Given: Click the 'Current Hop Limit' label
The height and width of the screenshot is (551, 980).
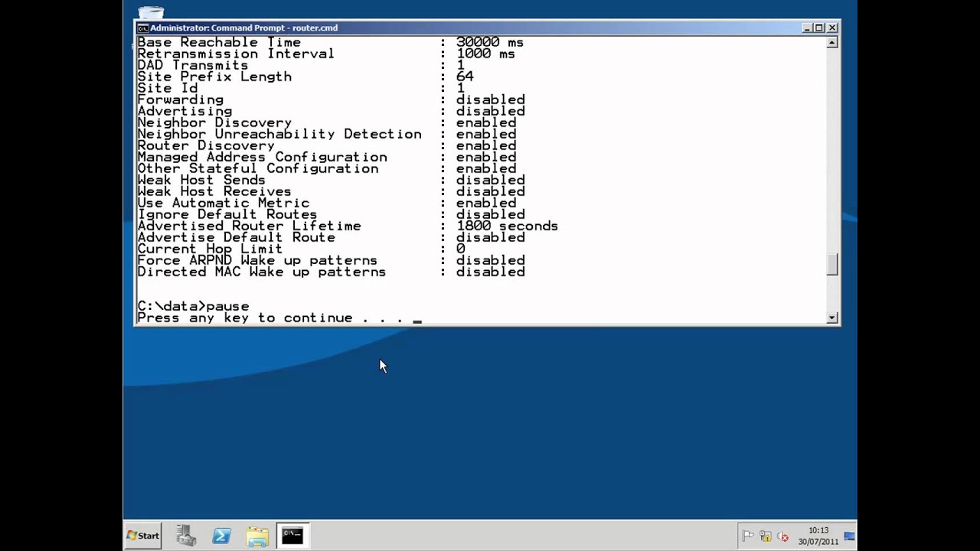Looking at the screenshot, I should tap(210, 249).
